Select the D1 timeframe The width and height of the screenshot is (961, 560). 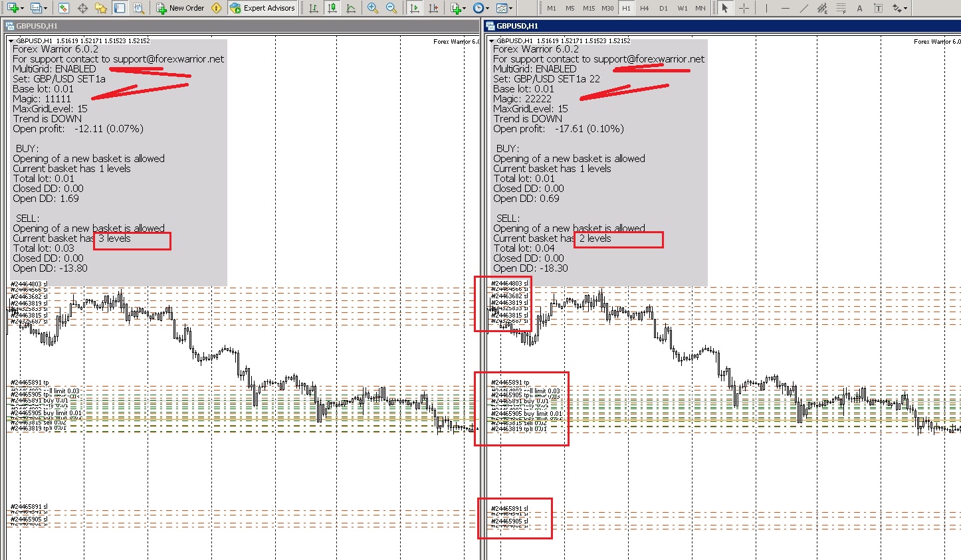[x=663, y=8]
